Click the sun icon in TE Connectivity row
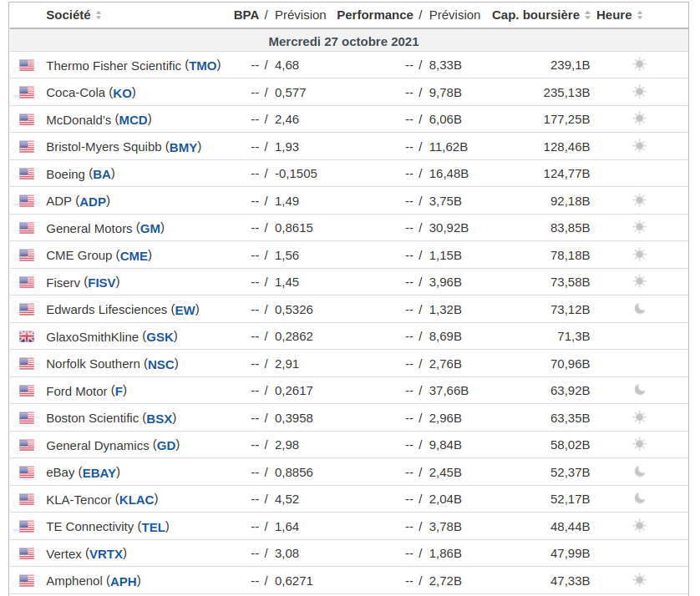This screenshot has height=596, width=700. (x=639, y=526)
